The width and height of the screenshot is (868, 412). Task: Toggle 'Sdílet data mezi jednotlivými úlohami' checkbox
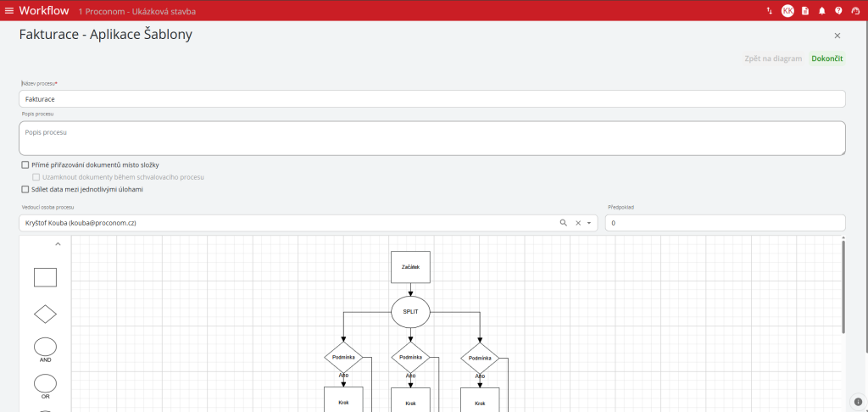coord(25,190)
